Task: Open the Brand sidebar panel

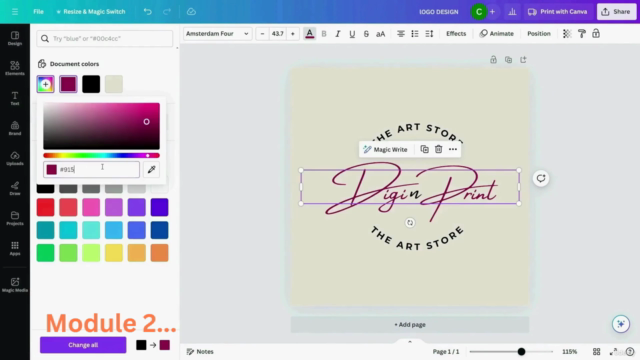Action: coord(15,128)
